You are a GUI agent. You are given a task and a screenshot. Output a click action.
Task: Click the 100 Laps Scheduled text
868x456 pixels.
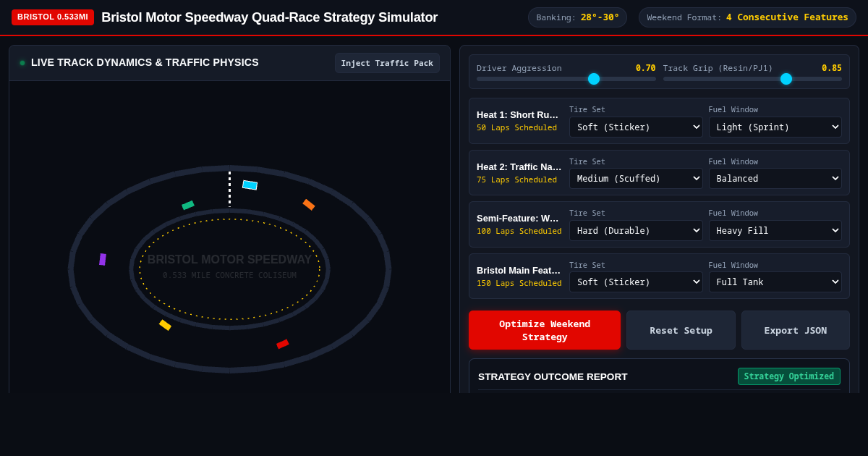[519, 231]
